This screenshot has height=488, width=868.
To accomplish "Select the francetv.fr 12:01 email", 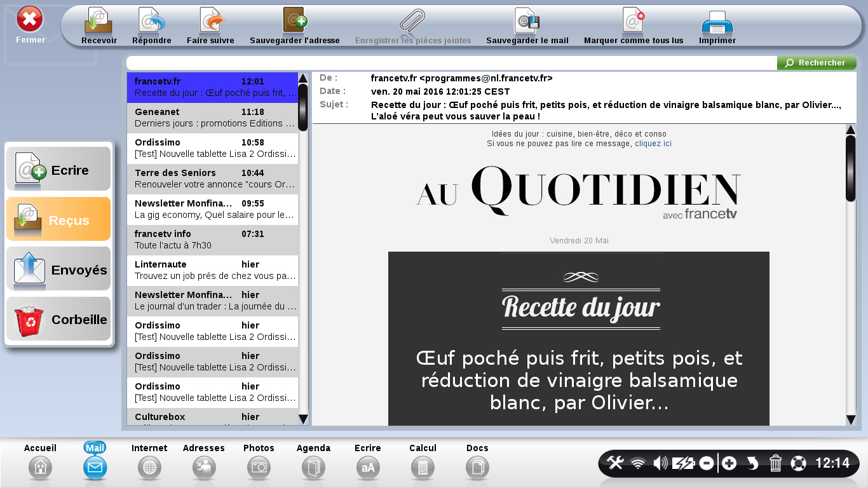I will coord(212,88).
